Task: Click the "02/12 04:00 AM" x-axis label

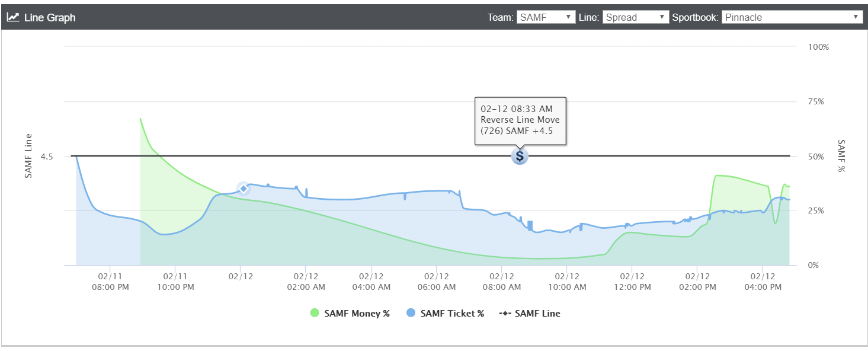Action: click(x=371, y=282)
